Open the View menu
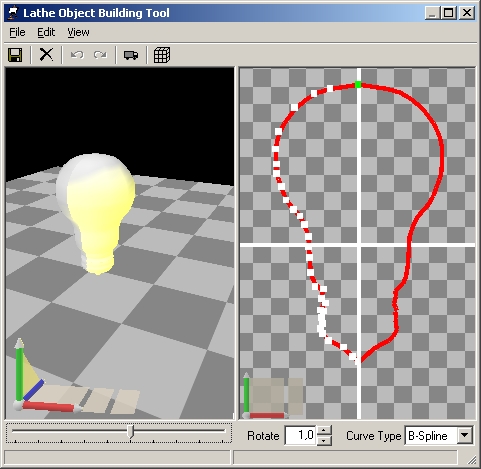Image resolution: width=481 pixels, height=469 pixels. [78, 32]
